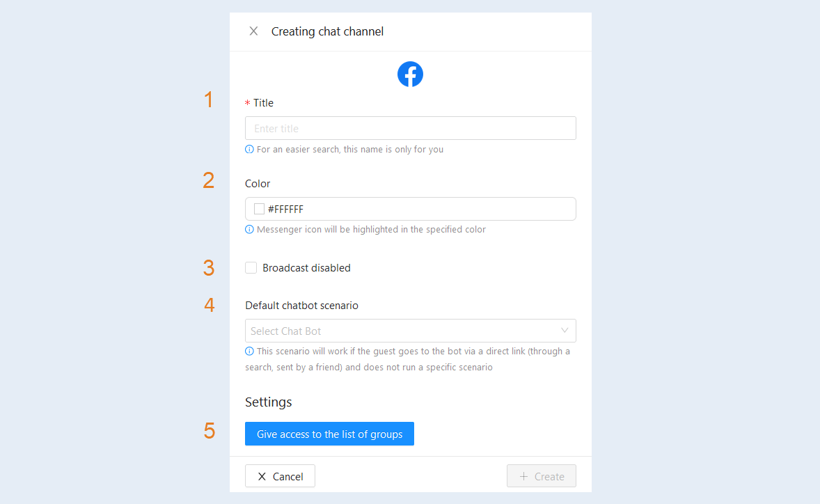Click the white color swatch square
The height and width of the screenshot is (504, 820).
click(x=259, y=209)
